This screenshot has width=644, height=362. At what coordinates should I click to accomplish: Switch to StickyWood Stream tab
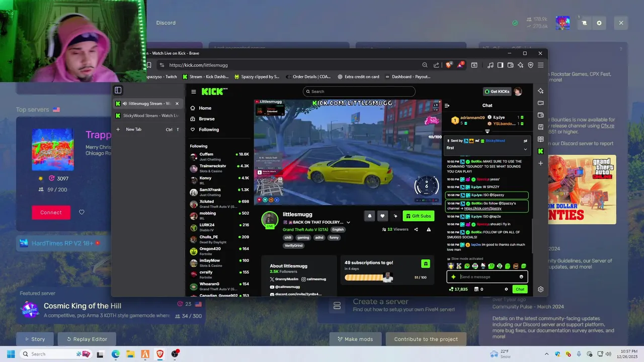[x=147, y=116]
